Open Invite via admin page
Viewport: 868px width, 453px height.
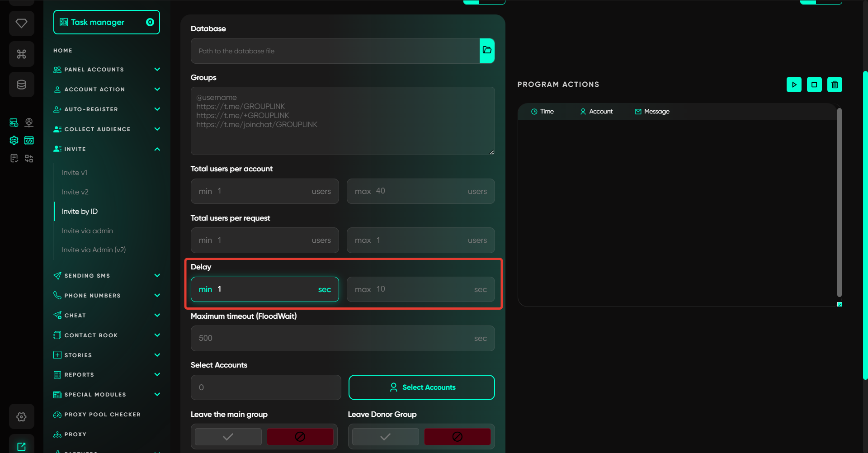pos(87,231)
